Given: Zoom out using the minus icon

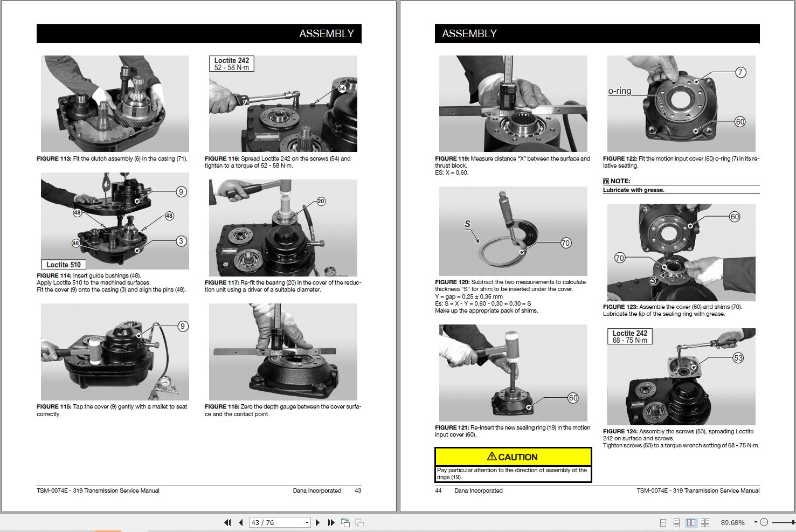Looking at the screenshot, I should [764, 522].
